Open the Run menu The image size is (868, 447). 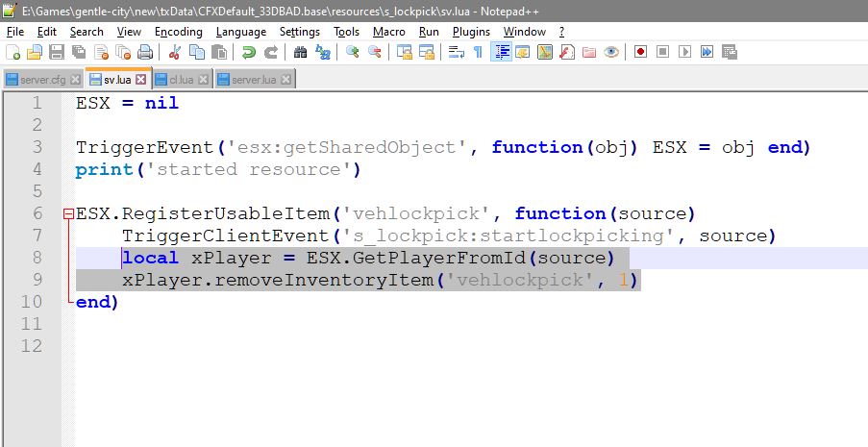(429, 32)
